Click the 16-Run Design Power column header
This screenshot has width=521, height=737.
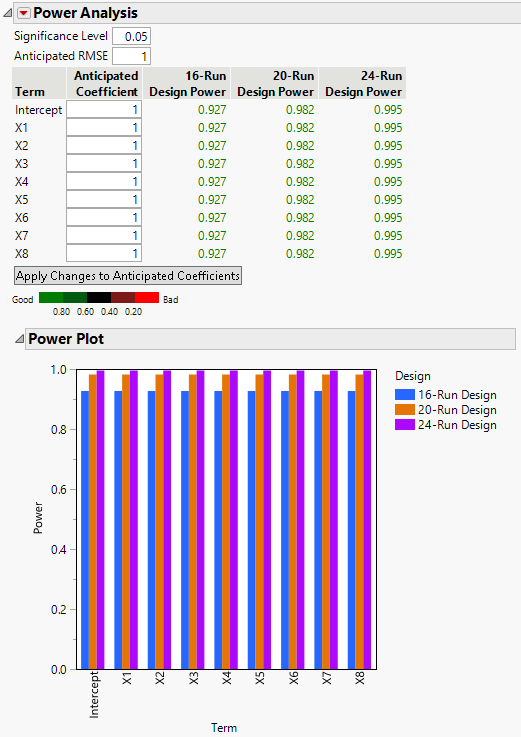click(x=187, y=83)
